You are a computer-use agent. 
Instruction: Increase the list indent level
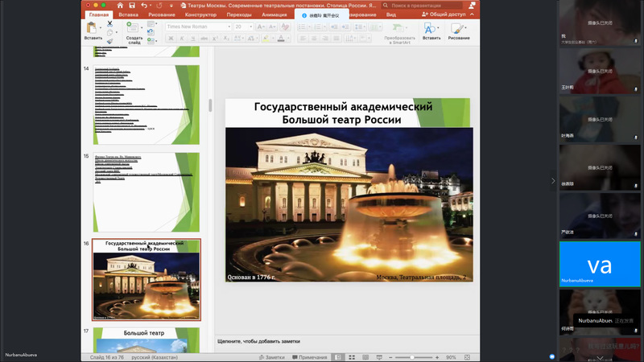click(345, 27)
